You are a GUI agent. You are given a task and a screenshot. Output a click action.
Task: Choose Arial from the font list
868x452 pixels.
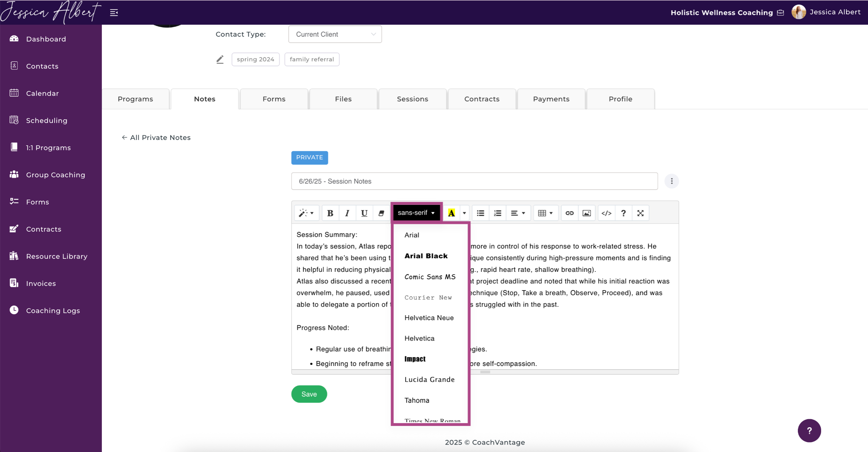point(430,235)
